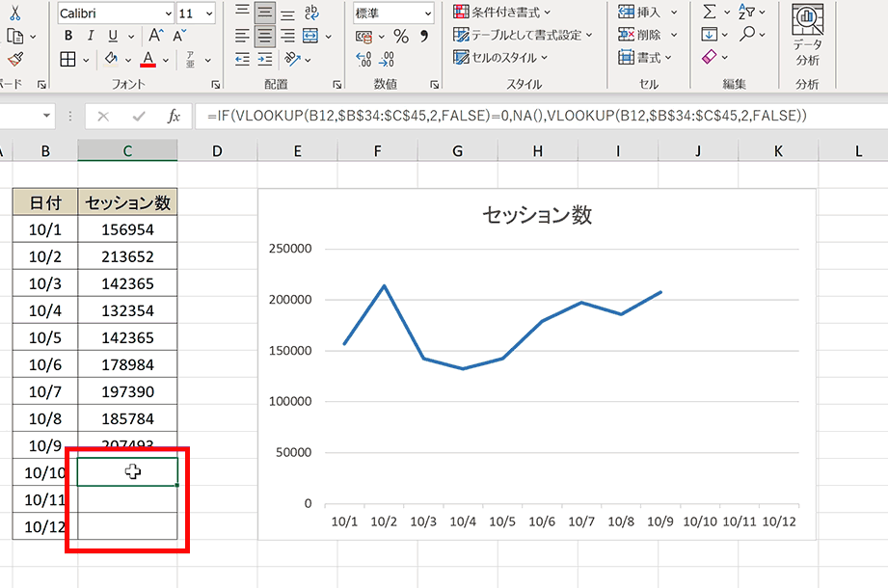Increase the indent
The image size is (888, 588).
point(264,59)
